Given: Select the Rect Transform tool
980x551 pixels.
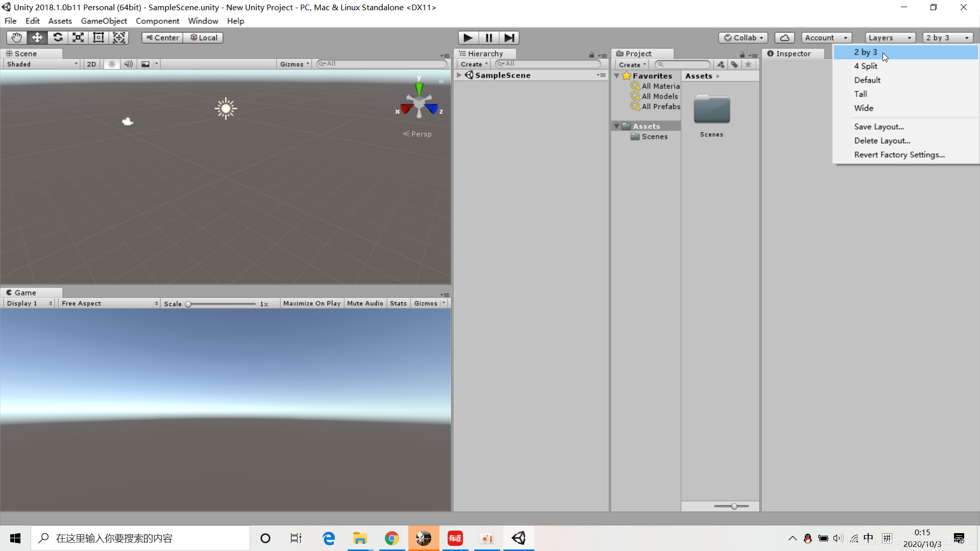Looking at the screenshot, I should [99, 38].
